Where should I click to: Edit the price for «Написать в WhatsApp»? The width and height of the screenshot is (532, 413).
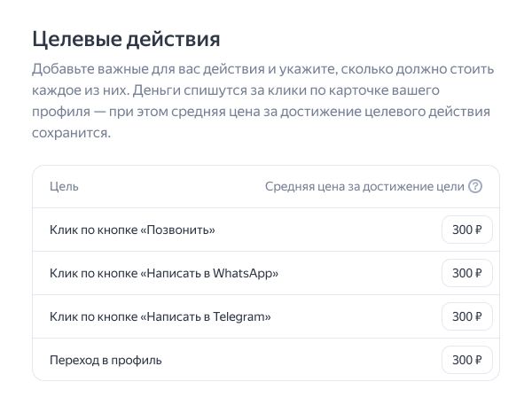(466, 274)
